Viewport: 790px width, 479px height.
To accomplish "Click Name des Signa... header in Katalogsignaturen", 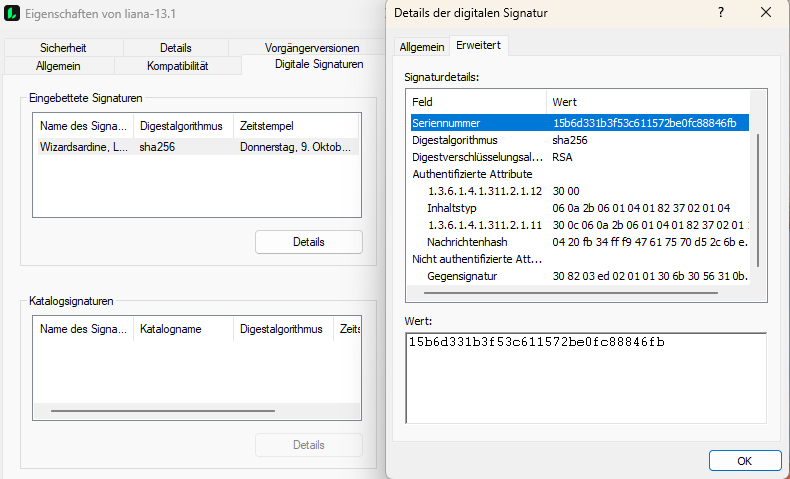I will coord(84,329).
